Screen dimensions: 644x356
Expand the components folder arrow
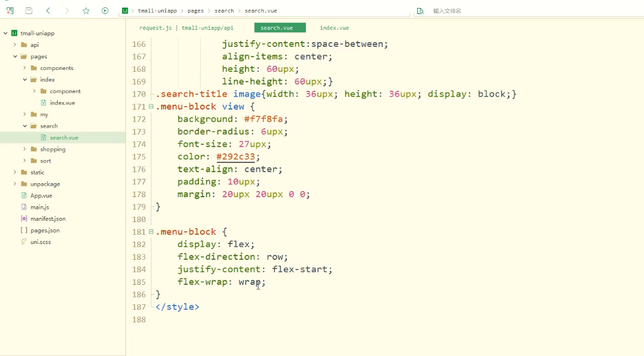[25, 68]
